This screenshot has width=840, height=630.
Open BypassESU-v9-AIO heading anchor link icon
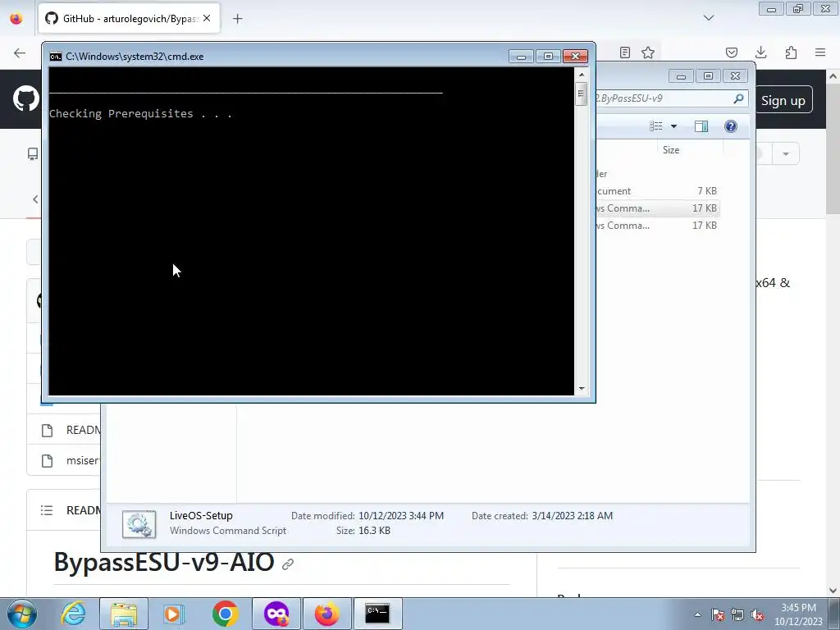pos(288,564)
